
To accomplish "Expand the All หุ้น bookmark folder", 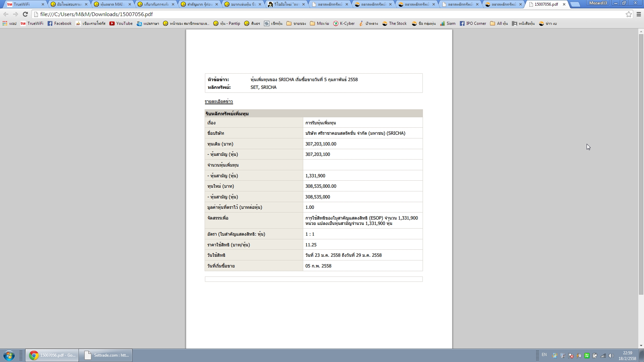I will 499,23.
